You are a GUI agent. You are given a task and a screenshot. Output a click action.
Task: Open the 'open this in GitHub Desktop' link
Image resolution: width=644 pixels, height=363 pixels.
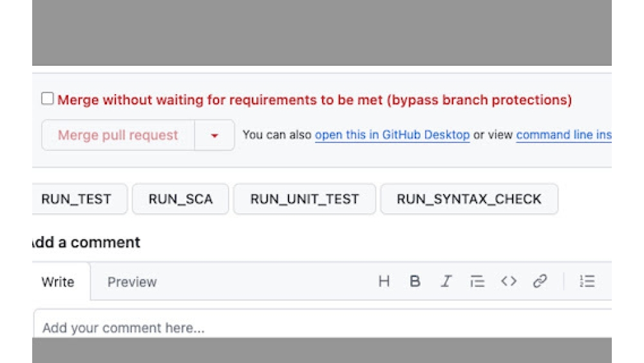click(392, 135)
